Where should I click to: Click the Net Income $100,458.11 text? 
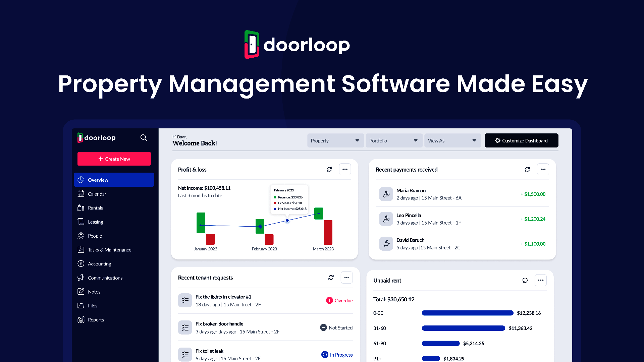(204, 188)
